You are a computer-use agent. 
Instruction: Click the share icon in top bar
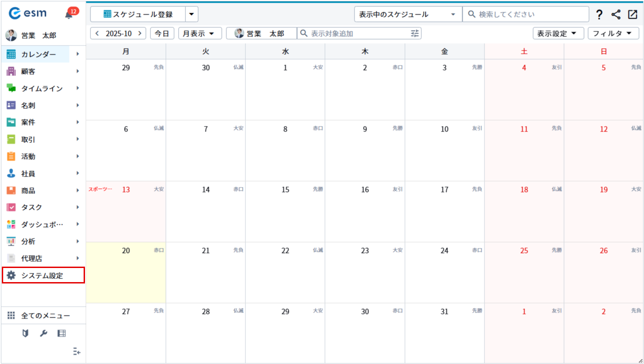[616, 15]
